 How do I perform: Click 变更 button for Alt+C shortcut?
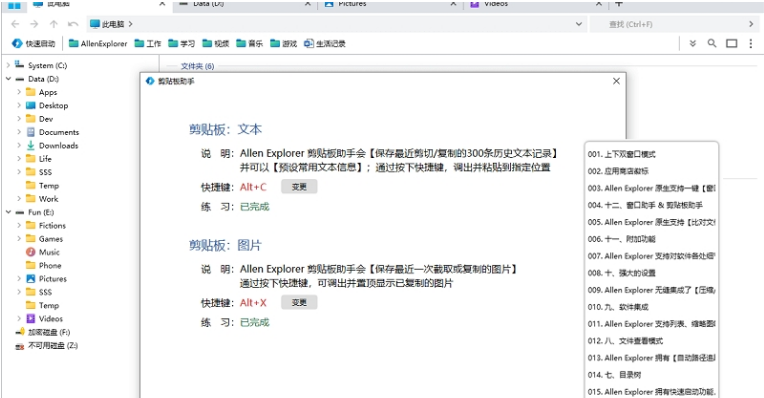point(299,187)
